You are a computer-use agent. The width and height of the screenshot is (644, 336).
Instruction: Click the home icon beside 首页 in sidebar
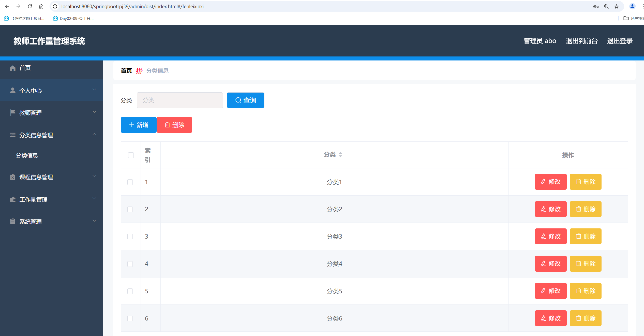pyautogui.click(x=13, y=68)
